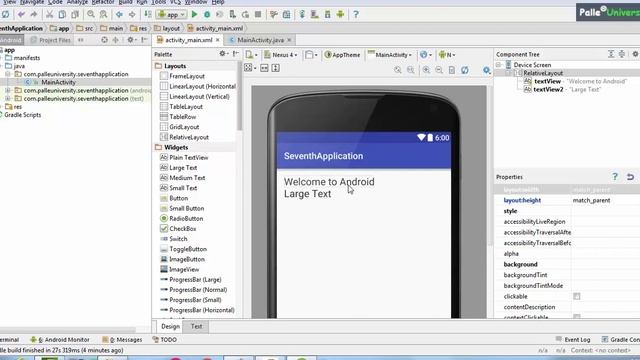The image size is (640, 360).
Task: Close the MainActivity.java tab
Action: coord(289,40)
